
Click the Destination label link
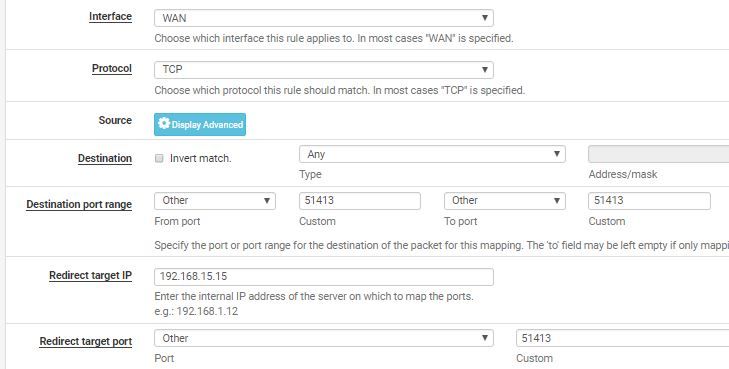105,158
